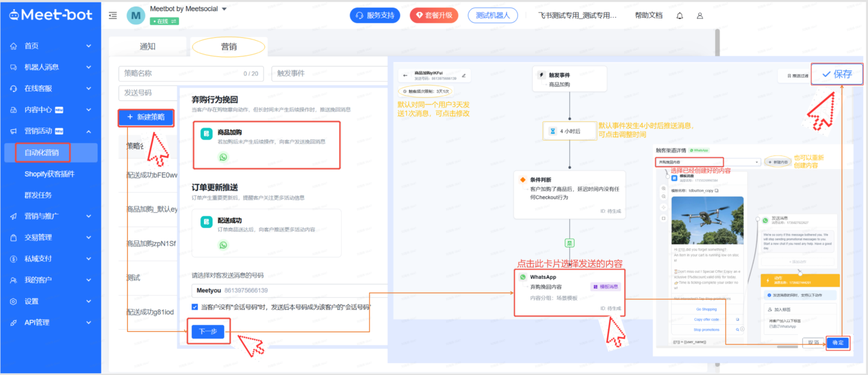Viewport: 868px width, 375px height.
Task: Click the 推送过滤 option near save
Action: (x=798, y=75)
